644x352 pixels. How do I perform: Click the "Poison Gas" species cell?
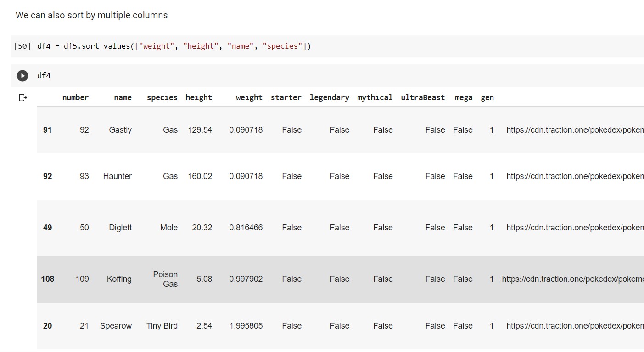pos(165,279)
